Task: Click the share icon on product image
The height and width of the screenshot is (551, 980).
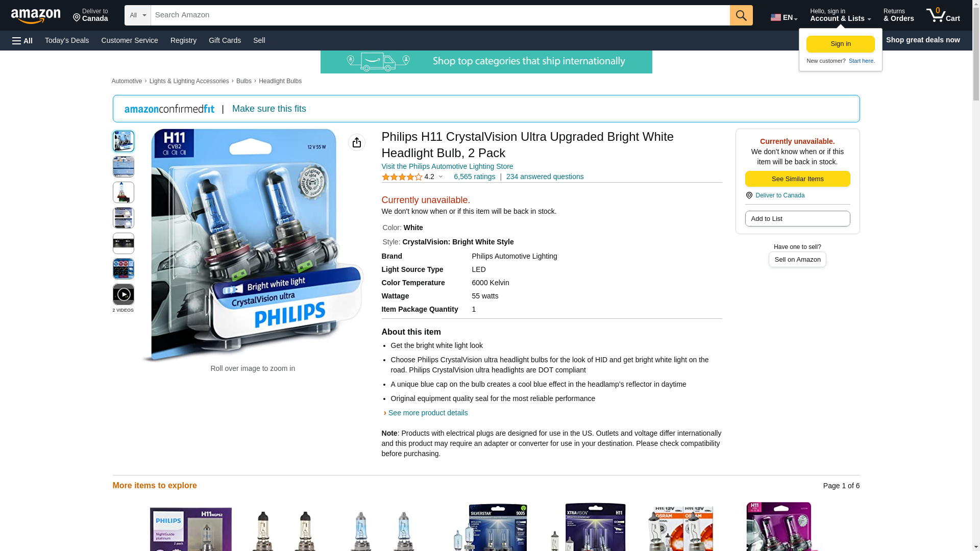Action: [356, 142]
